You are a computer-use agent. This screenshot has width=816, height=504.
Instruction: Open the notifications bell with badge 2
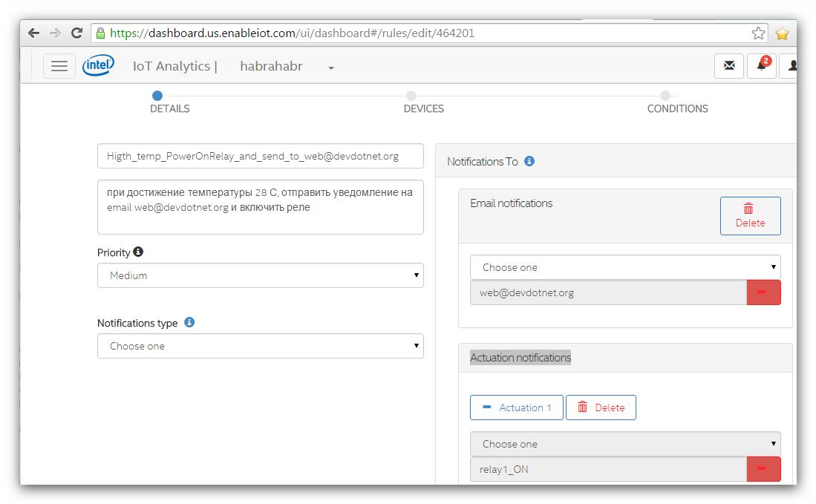(760, 66)
